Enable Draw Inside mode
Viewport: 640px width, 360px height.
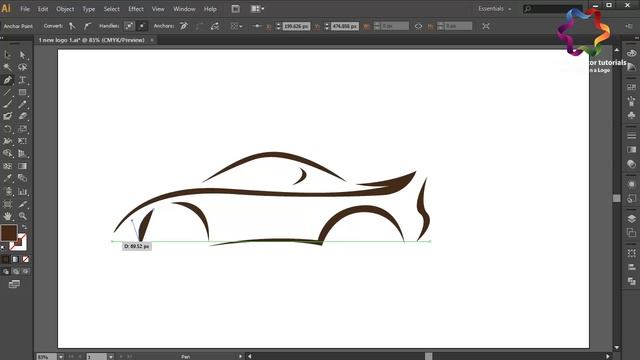[x=26, y=271]
